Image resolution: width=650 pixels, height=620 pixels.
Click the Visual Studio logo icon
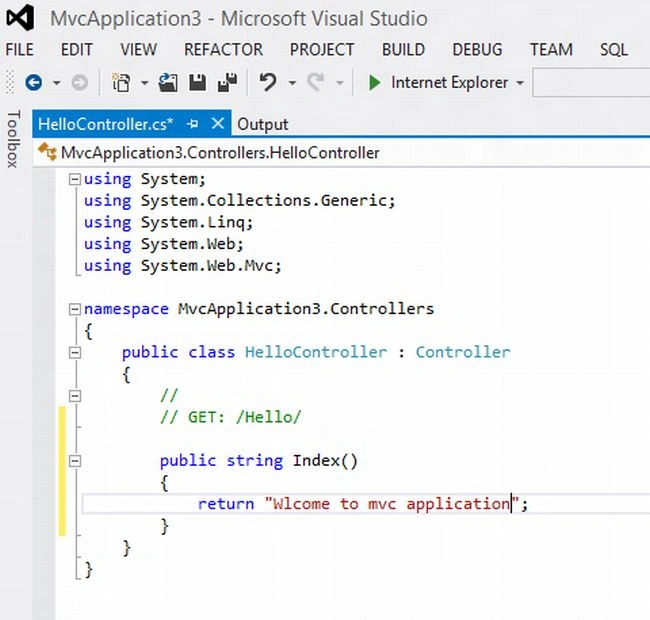pyautogui.click(x=20, y=17)
